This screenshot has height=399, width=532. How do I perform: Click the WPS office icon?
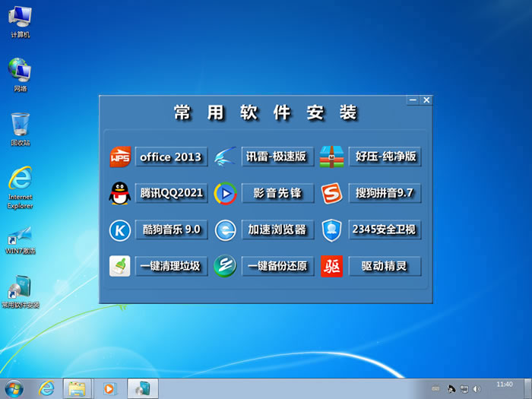[120, 157]
